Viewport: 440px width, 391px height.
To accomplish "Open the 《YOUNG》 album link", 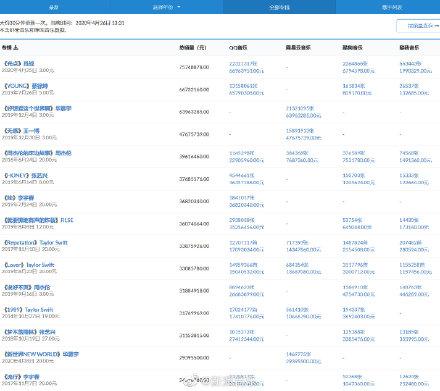I will 26,86.
